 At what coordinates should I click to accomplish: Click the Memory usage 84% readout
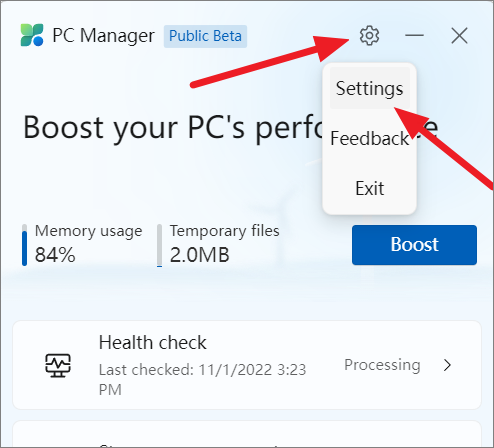coord(55,255)
